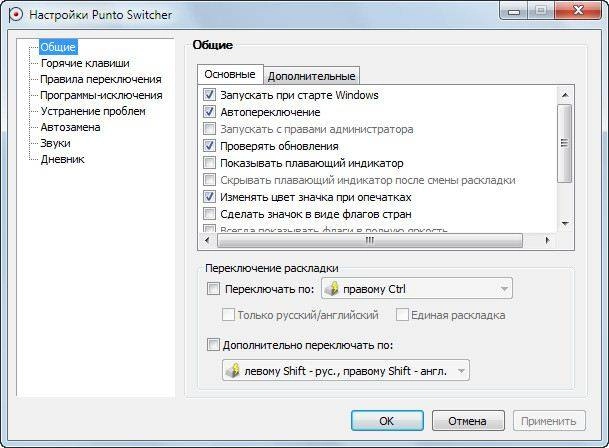Viewport: 609px width, 448px height.
Task: Enable Сделать значок в виде флагов стран
Action: 209,214
